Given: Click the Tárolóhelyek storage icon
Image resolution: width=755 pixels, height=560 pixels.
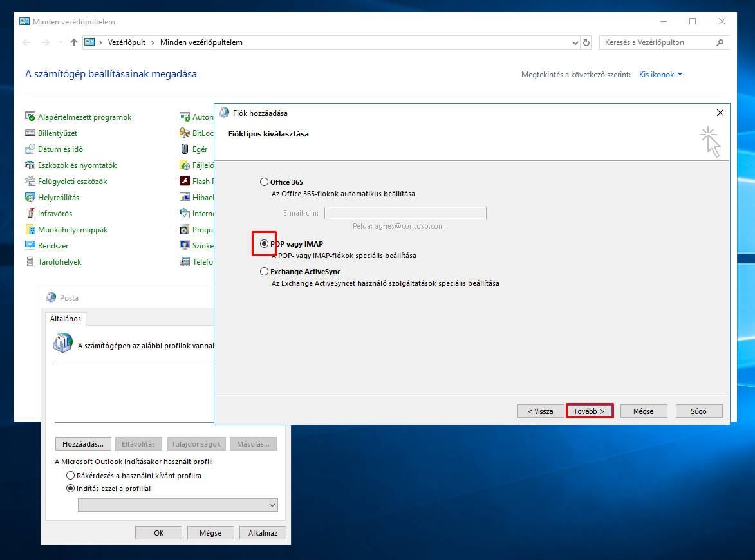Looking at the screenshot, I should (30, 262).
